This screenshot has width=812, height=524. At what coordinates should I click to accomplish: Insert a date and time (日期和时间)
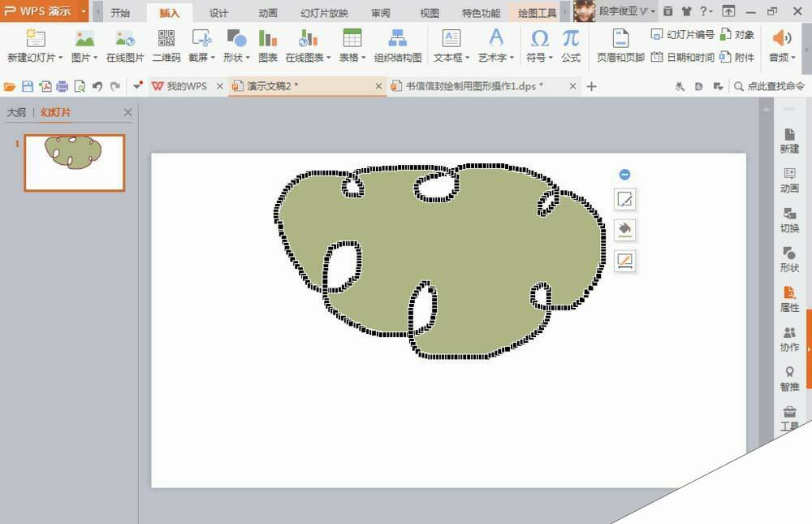(685, 57)
